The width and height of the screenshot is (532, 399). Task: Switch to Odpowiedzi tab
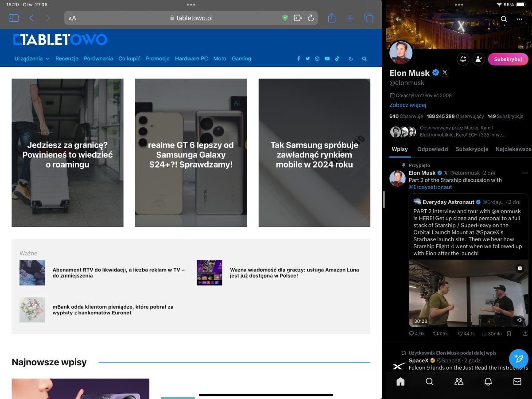click(433, 149)
